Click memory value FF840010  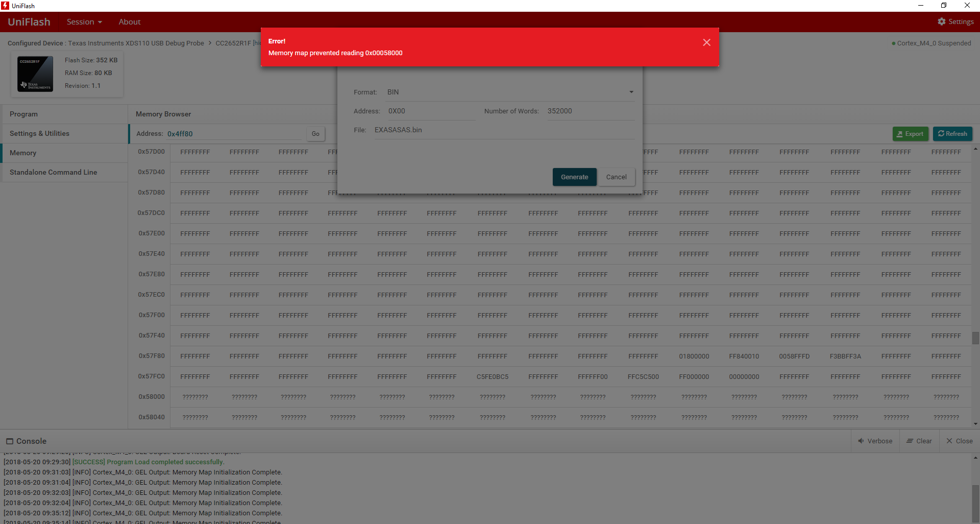click(744, 356)
